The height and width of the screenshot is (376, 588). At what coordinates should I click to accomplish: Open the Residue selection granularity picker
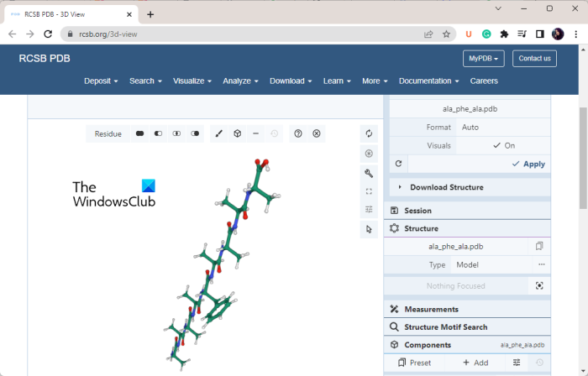(x=108, y=133)
